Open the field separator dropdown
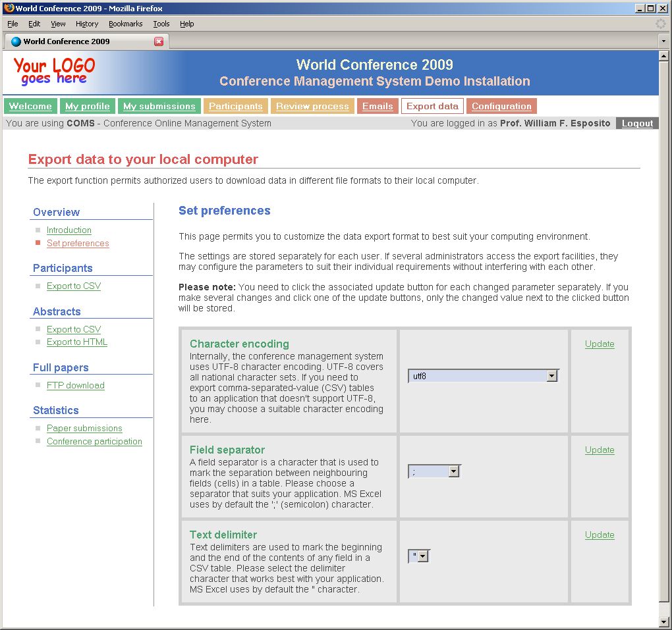Viewport: 672px width, 630px height. (435, 471)
